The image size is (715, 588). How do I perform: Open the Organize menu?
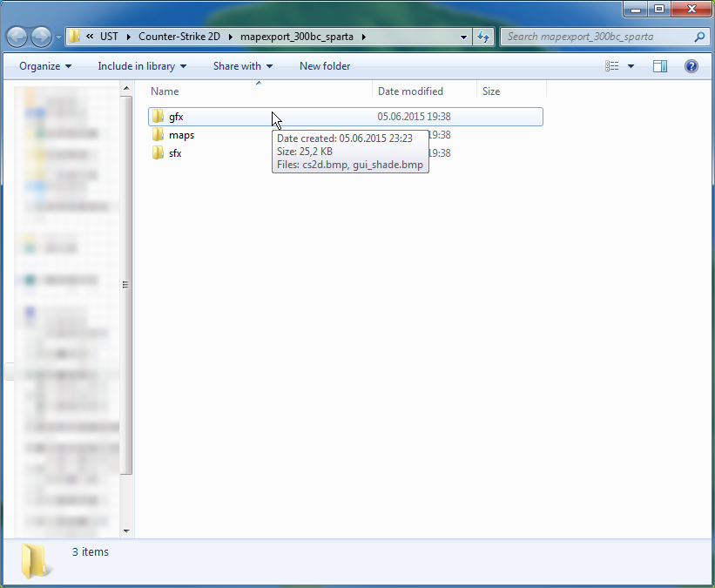(45, 66)
